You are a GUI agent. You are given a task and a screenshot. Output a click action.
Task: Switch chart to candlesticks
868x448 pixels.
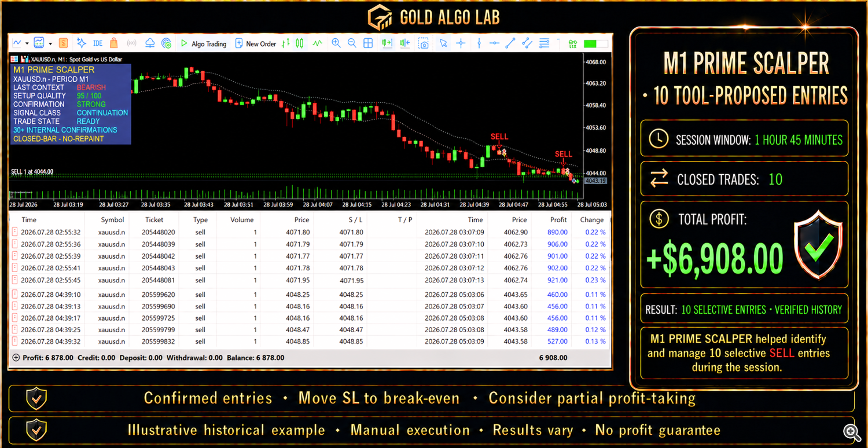point(300,43)
